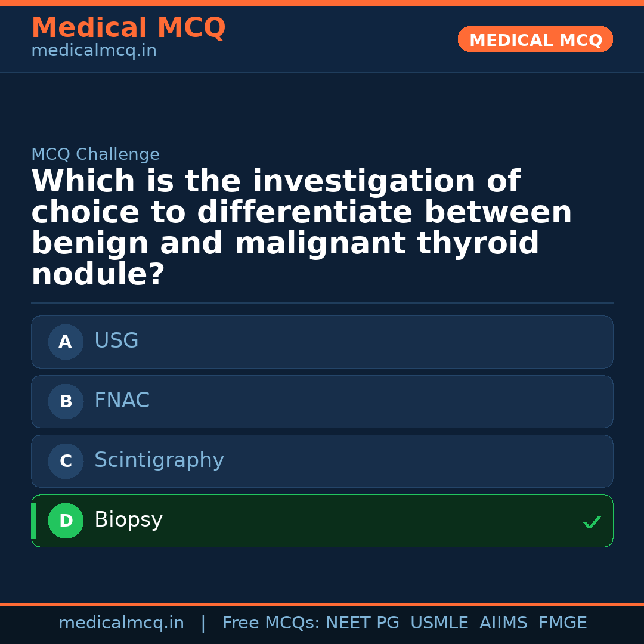Collapse the Biopsy answer card

click(x=322, y=521)
